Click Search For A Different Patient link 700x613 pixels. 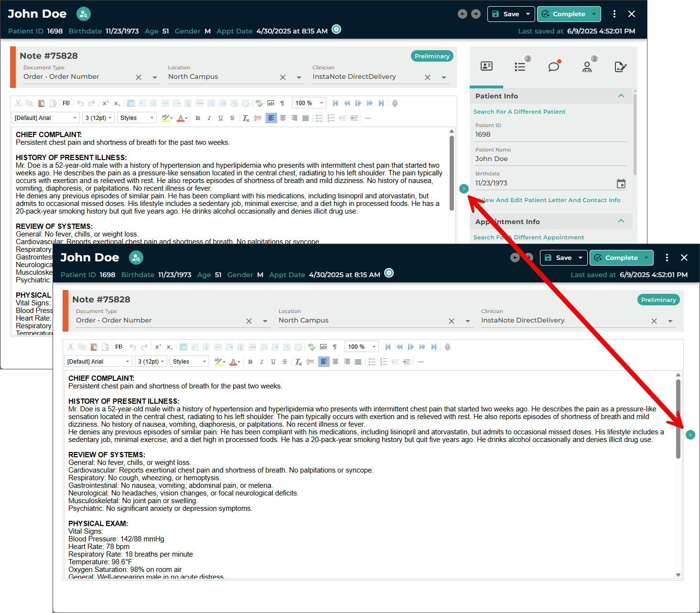pyautogui.click(x=519, y=112)
